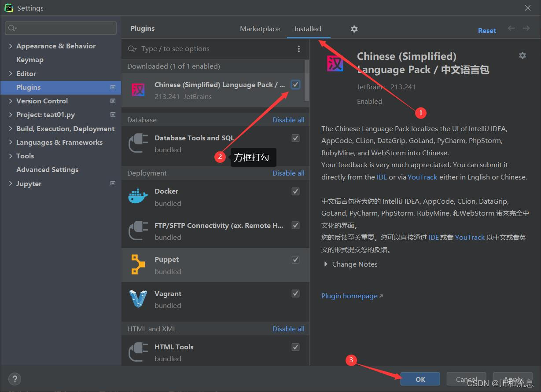Expand the Tools settings node
Screen dimensions: 541x392
point(11,156)
